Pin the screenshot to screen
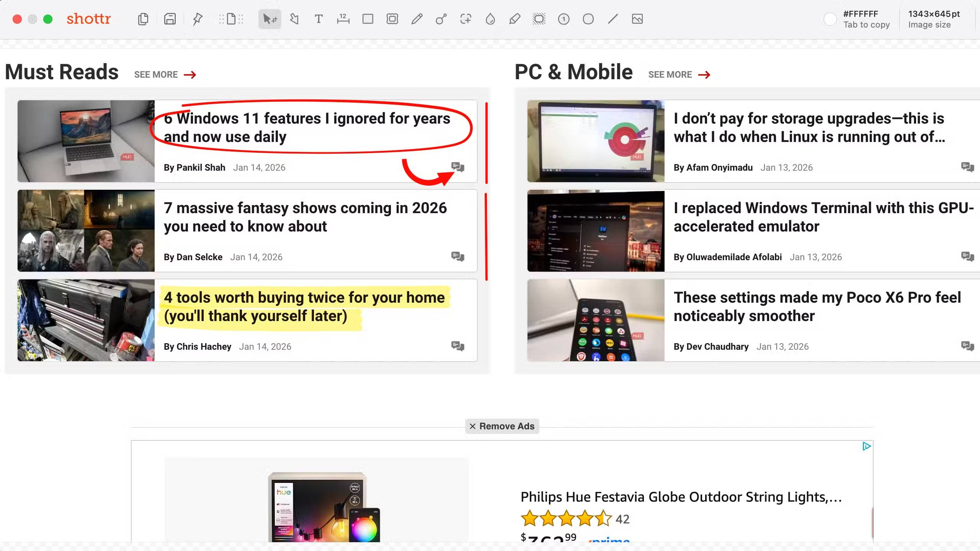Viewport: 980px width, 551px height. click(198, 19)
